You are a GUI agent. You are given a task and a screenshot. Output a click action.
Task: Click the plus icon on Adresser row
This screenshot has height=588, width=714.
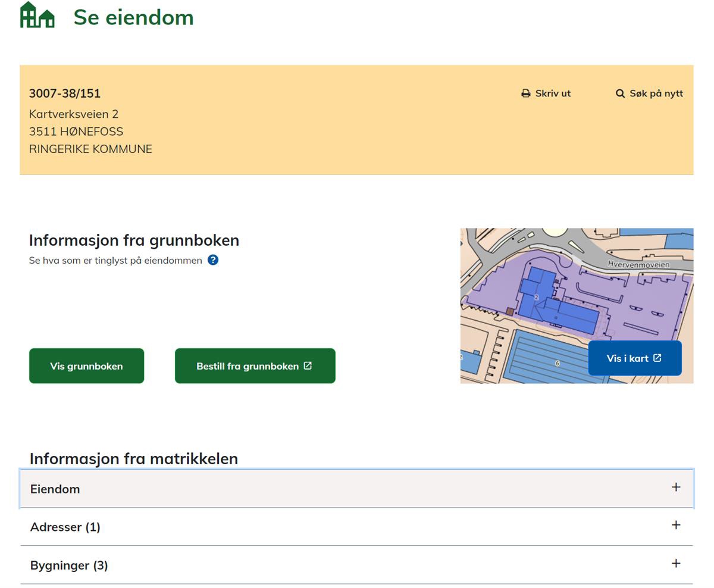click(x=676, y=526)
